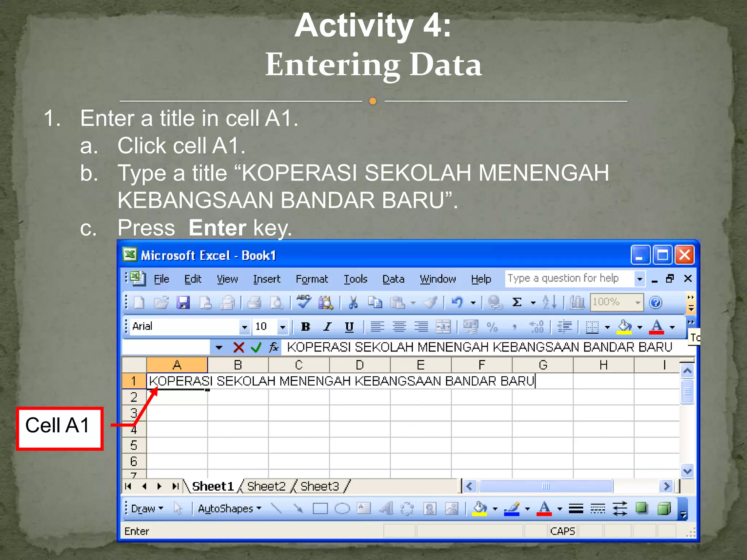Switch to the Sheet2 tab
This screenshot has width=747, height=560.
(x=266, y=486)
